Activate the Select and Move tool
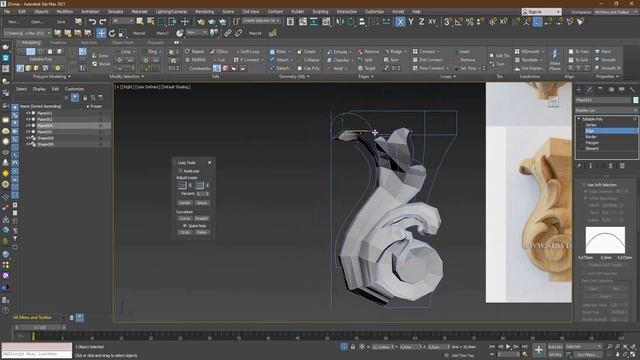The width and height of the screenshot is (640, 360). point(101,33)
